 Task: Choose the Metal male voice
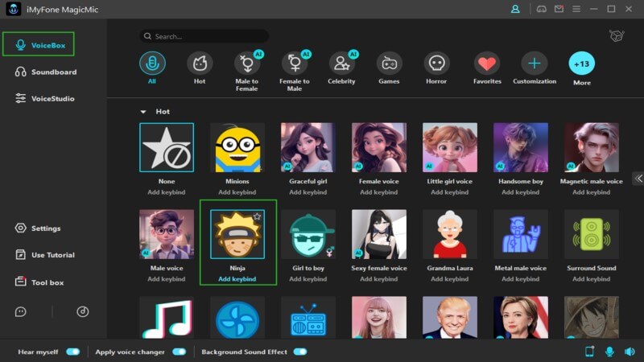click(x=521, y=234)
